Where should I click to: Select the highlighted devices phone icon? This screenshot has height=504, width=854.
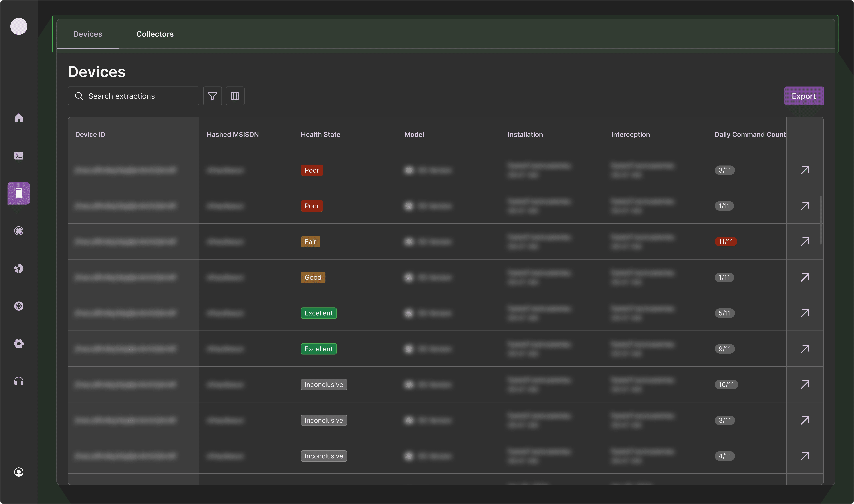click(19, 193)
